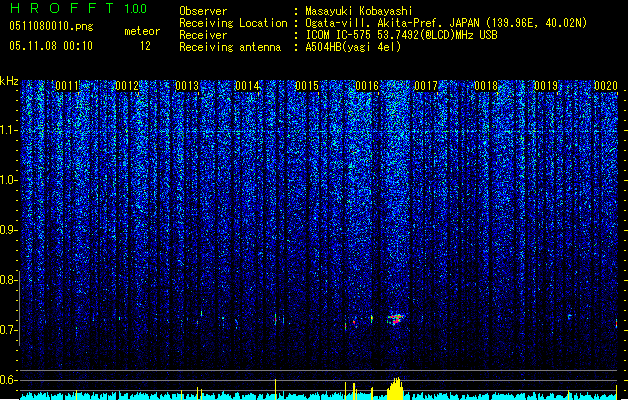The image size is (629, 400).
Task: Click the large yellow signal peak in the bottom graph
Action: [396, 388]
